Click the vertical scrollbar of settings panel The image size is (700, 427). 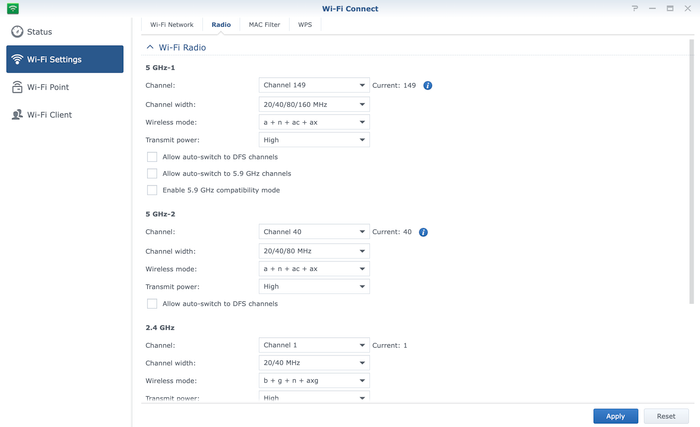691,170
